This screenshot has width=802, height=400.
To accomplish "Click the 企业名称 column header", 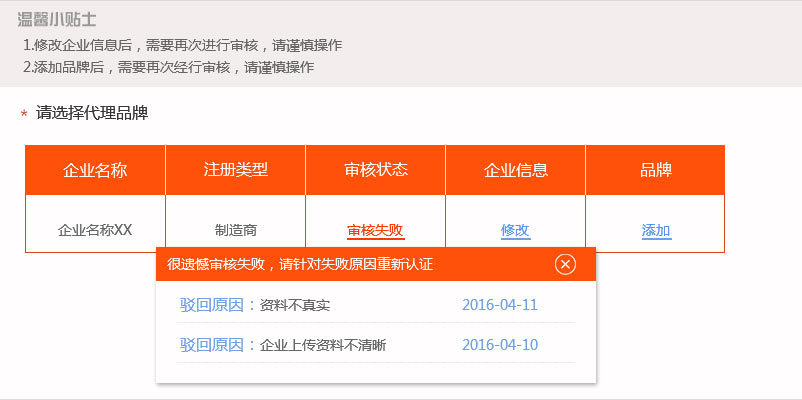I will pyautogui.click(x=95, y=170).
